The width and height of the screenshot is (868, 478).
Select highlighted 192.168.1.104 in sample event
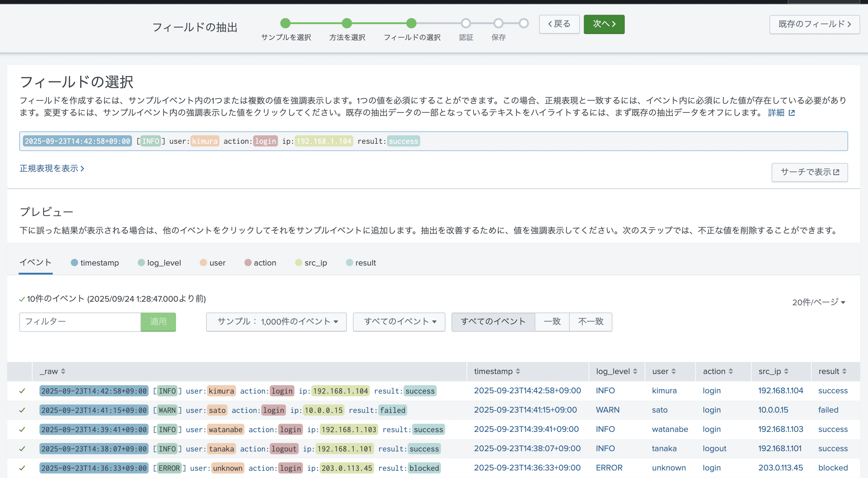(x=324, y=141)
